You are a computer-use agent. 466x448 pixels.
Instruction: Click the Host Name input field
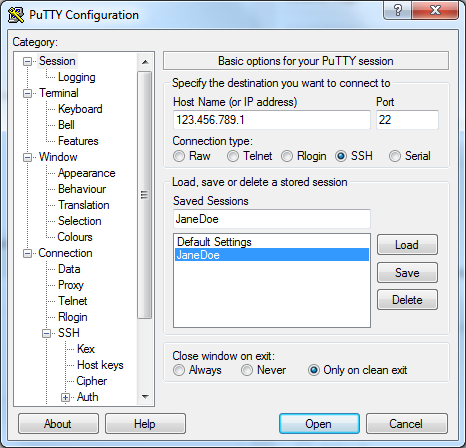pyautogui.click(x=272, y=120)
